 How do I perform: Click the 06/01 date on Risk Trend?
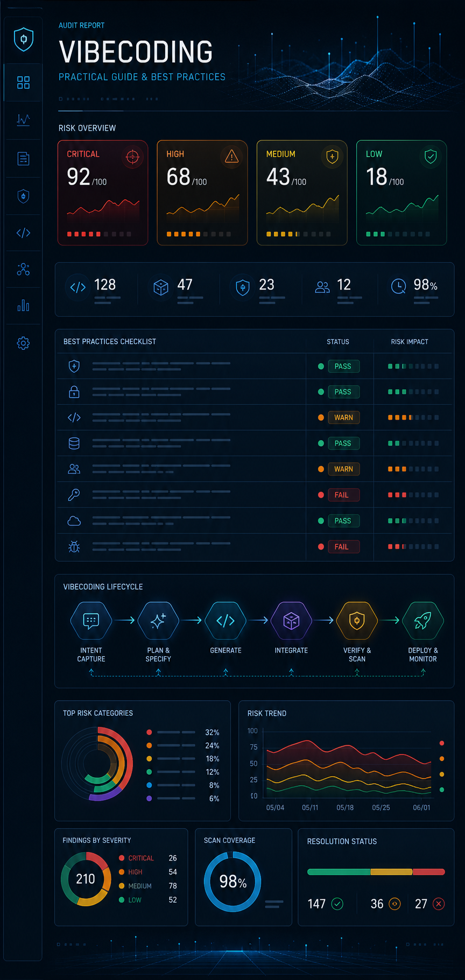[421, 808]
